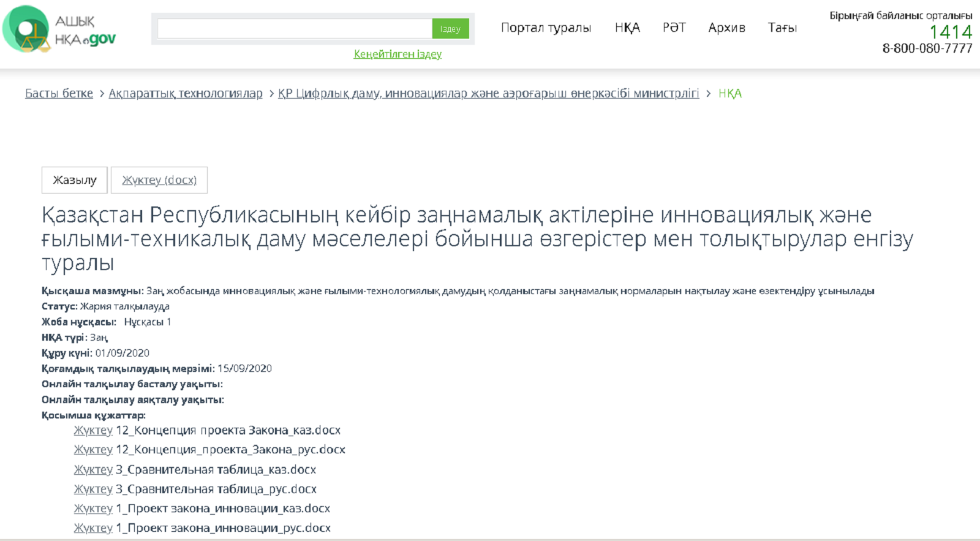
Task: Go to the Архив menu item
Action: pyautogui.click(x=726, y=28)
